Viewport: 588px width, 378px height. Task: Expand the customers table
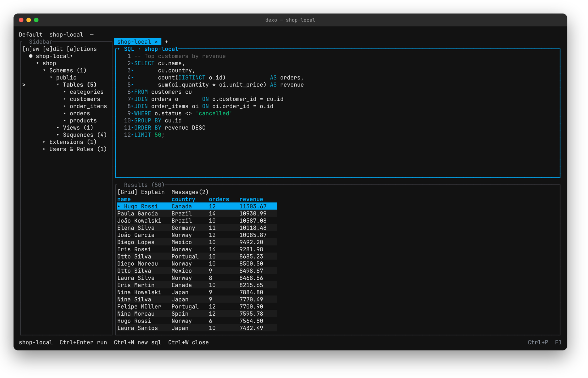tap(65, 99)
